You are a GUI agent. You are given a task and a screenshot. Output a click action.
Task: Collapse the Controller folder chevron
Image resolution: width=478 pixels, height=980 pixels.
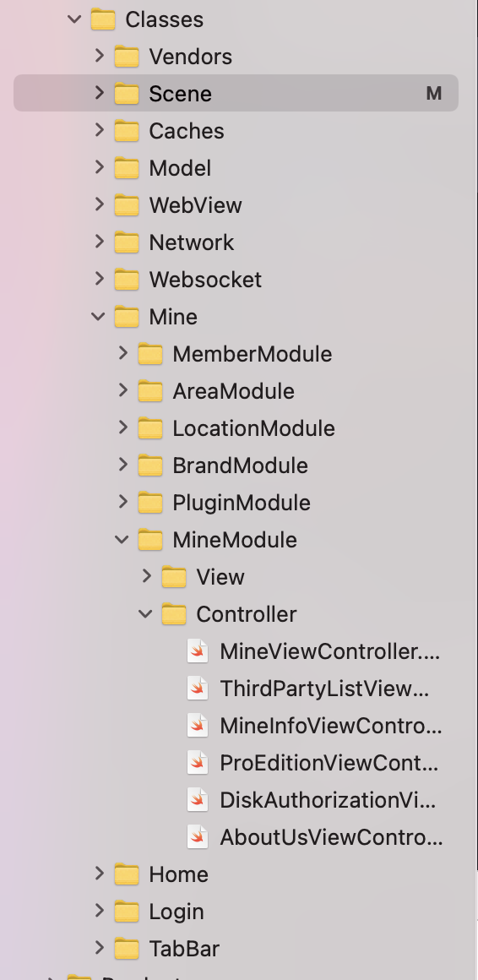tap(145, 613)
